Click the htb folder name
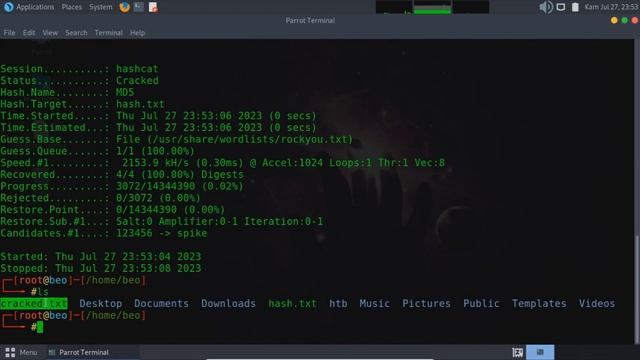This screenshot has height=360, width=640. 338,304
